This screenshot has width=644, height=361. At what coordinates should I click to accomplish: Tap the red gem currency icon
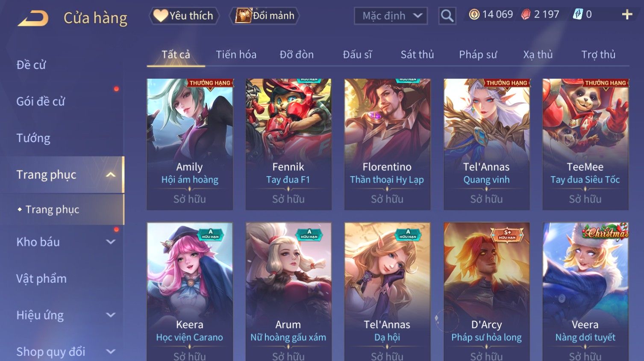pos(526,15)
